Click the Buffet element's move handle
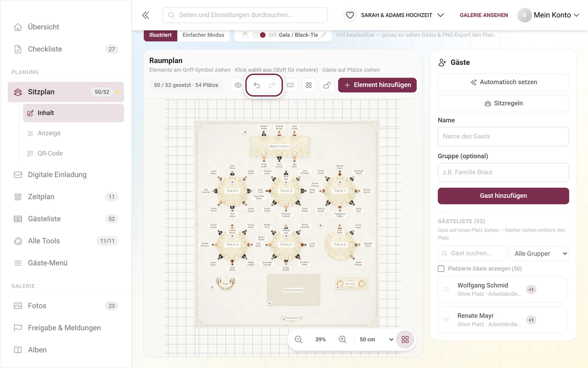The image size is (588, 368). 338,287
